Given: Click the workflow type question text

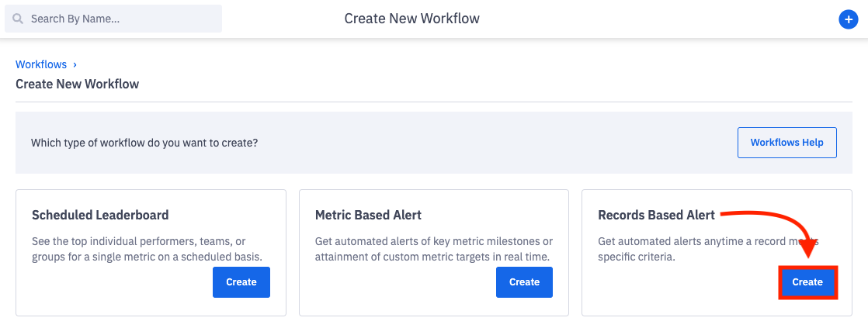Looking at the screenshot, I should 144,143.
